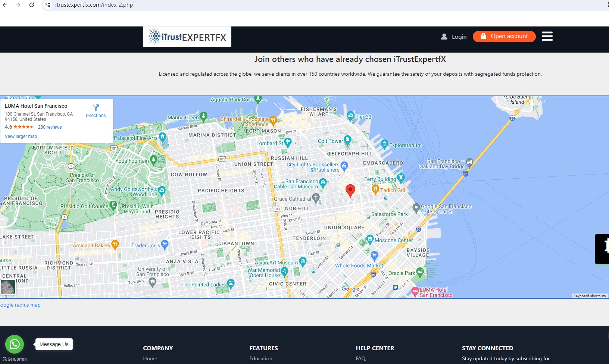Click the address bar URL field
Viewport: 609px width, 364px height.
click(94, 5)
